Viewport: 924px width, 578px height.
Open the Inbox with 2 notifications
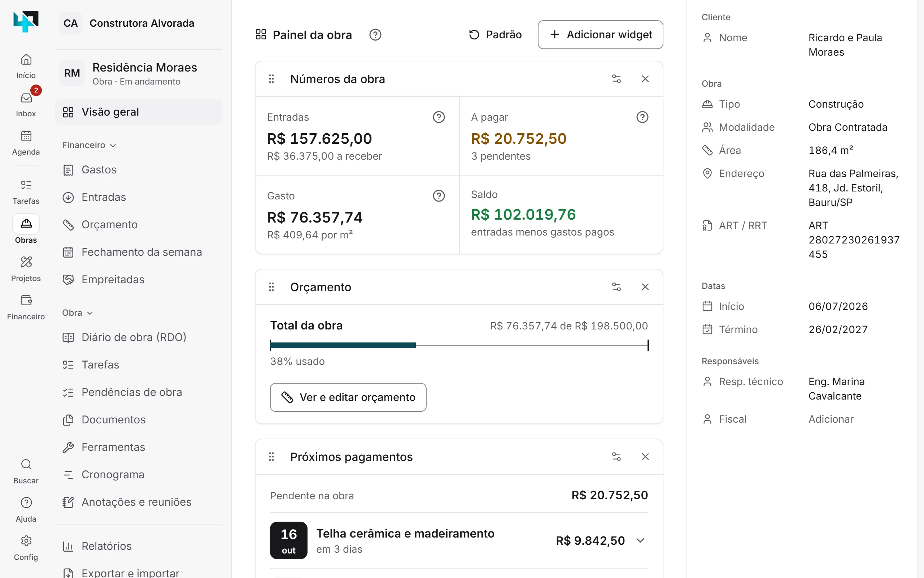click(26, 104)
